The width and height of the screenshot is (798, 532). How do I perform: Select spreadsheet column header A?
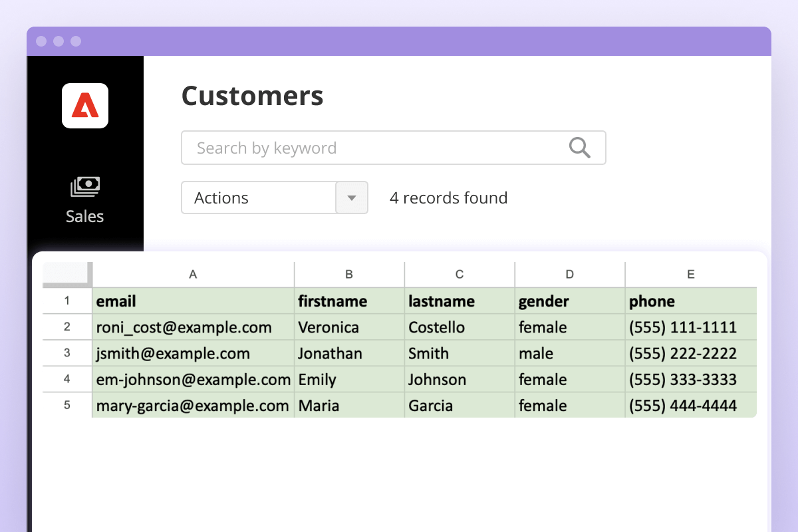point(193,274)
